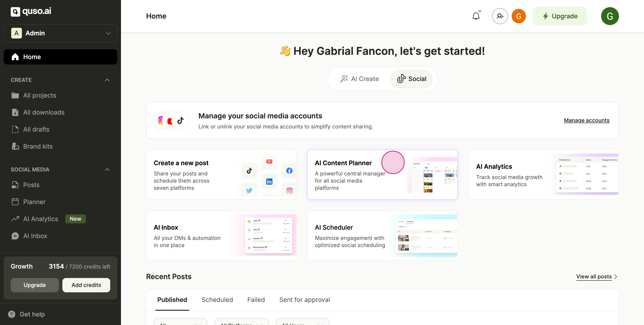644x325 pixels.
Task: Go to Home in sidebar
Action: 60,57
